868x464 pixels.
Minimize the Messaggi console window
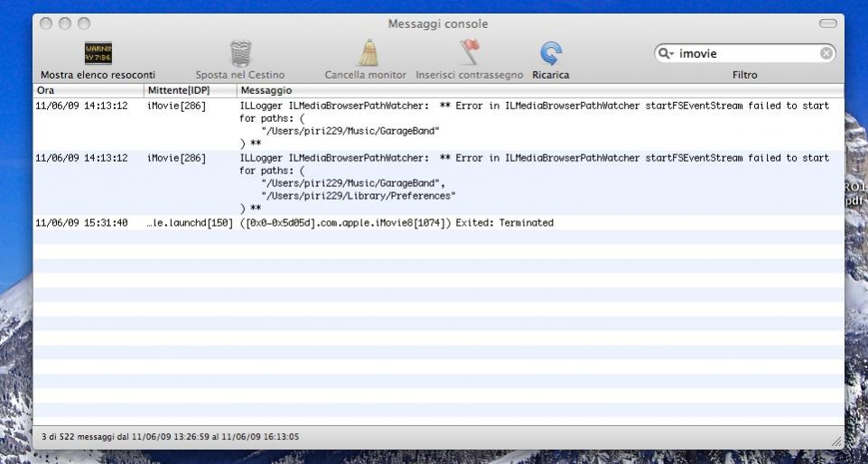tap(65, 23)
